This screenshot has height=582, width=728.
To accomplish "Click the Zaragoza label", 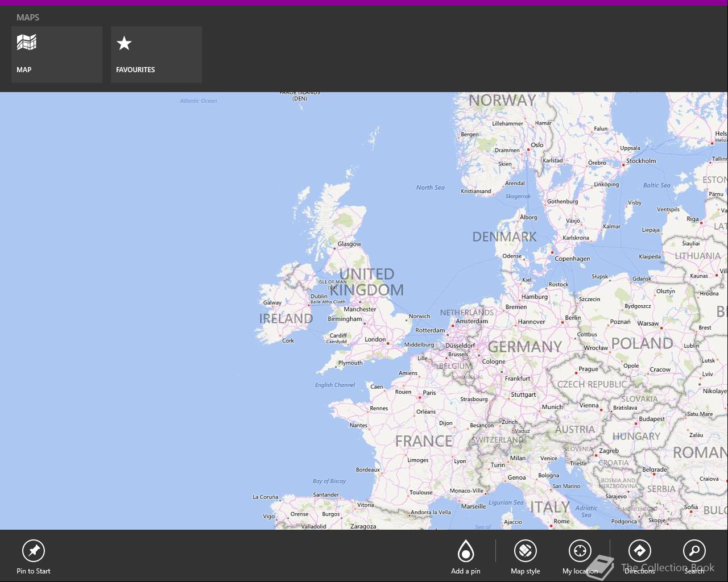I will pos(363,526).
